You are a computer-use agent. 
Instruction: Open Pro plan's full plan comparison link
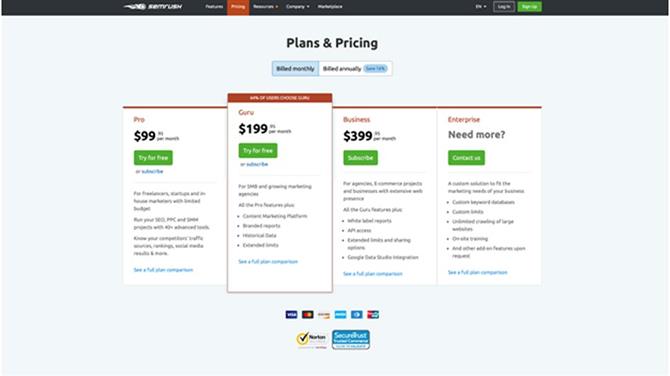pyautogui.click(x=163, y=270)
